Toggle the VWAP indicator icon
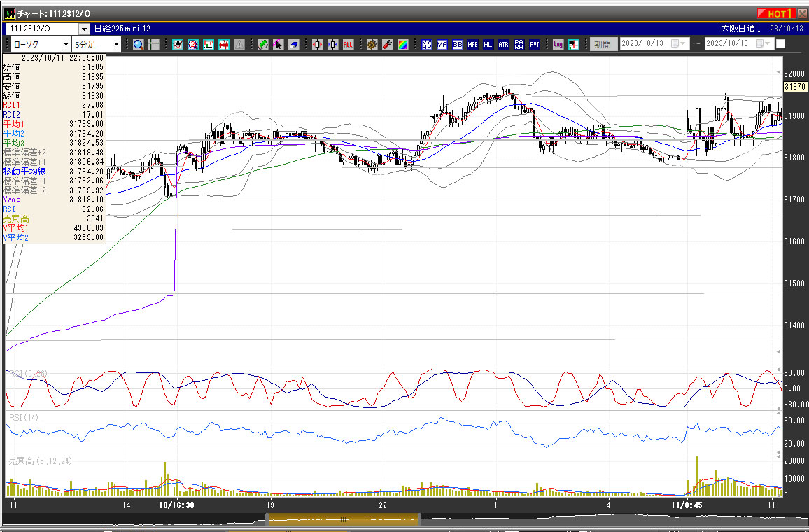Screen dimensions: 809x532 [x=427, y=45]
